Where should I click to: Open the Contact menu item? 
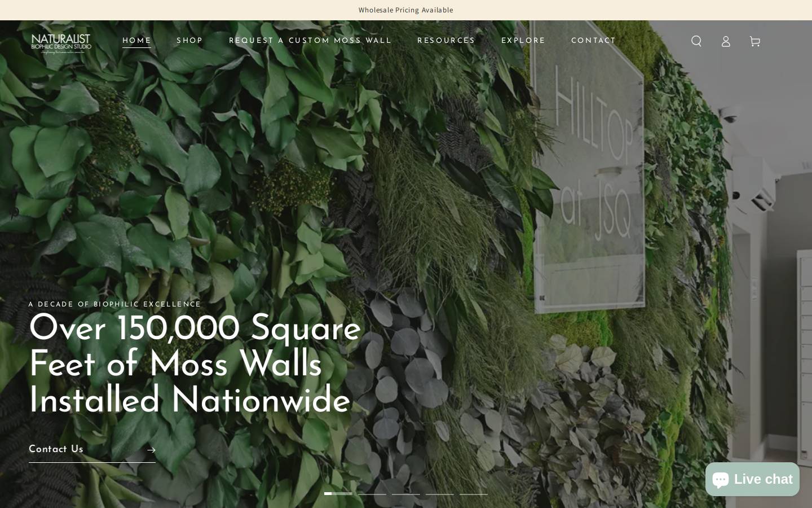pos(593,41)
